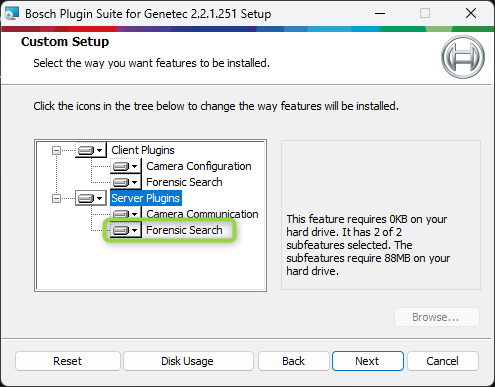Go Back to previous setup step
The image size is (495, 387).
[x=294, y=361]
